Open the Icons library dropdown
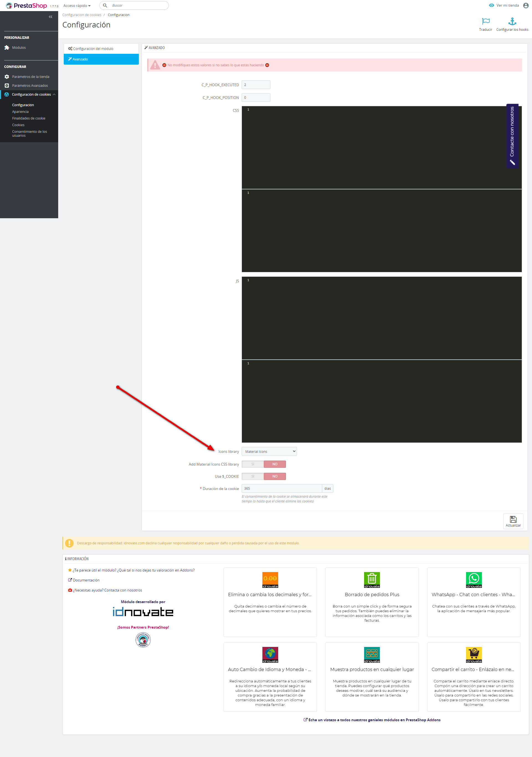 coord(269,451)
